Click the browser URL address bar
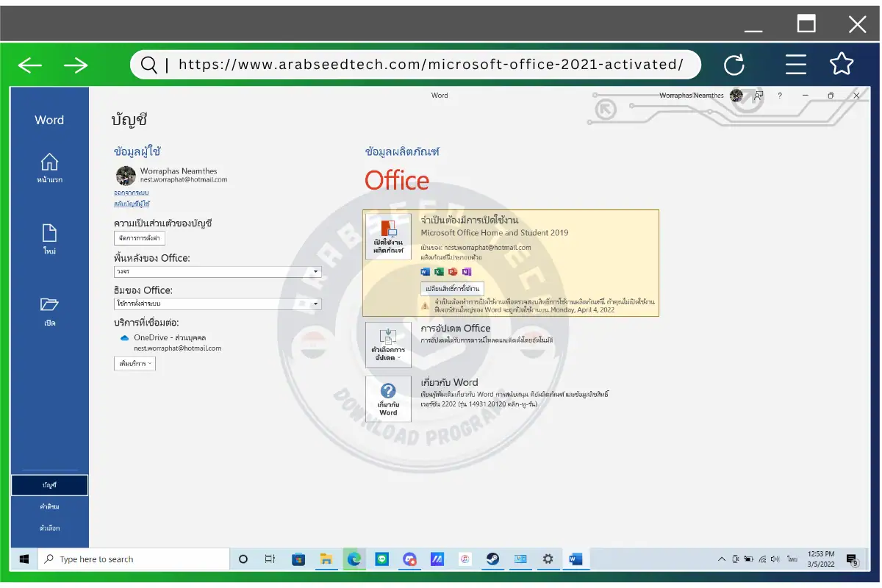 pos(430,65)
